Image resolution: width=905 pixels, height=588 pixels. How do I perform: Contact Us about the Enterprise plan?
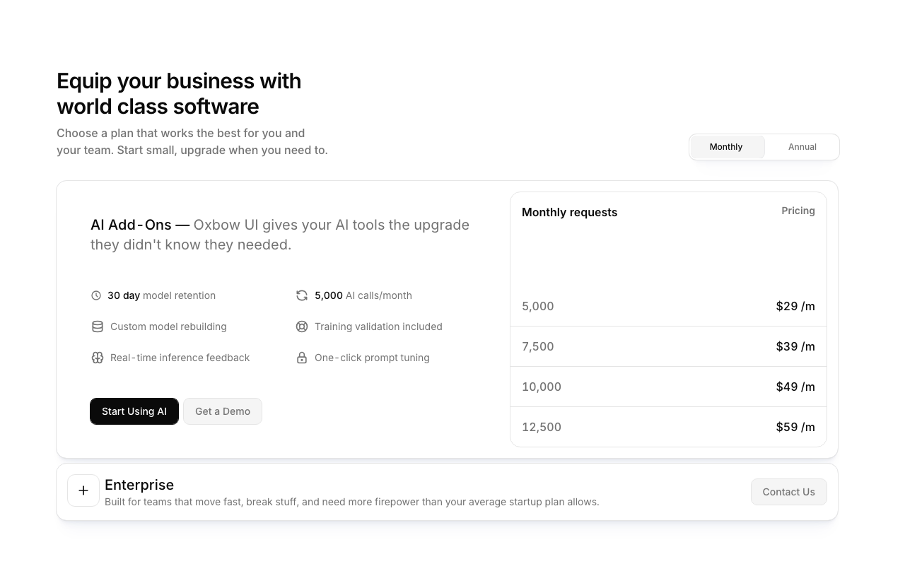click(788, 491)
